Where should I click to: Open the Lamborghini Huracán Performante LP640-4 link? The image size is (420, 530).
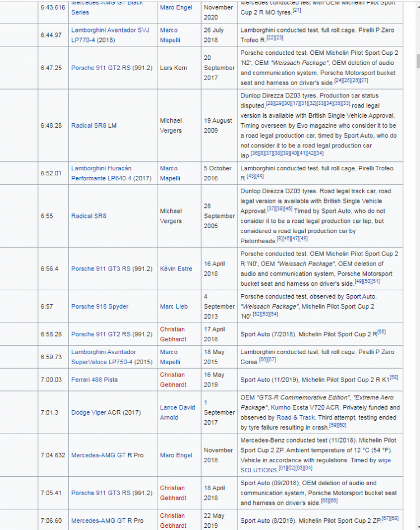click(101, 173)
